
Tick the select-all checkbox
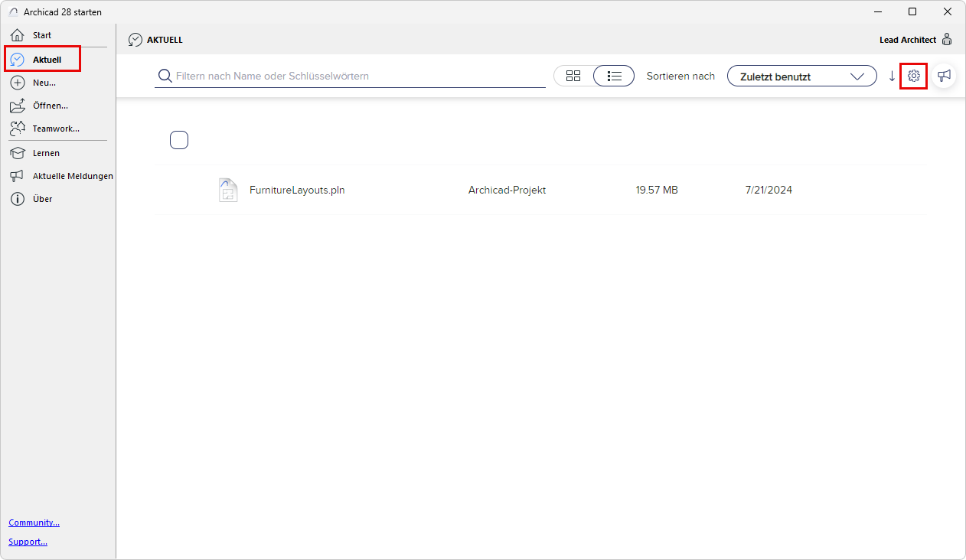(179, 140)
